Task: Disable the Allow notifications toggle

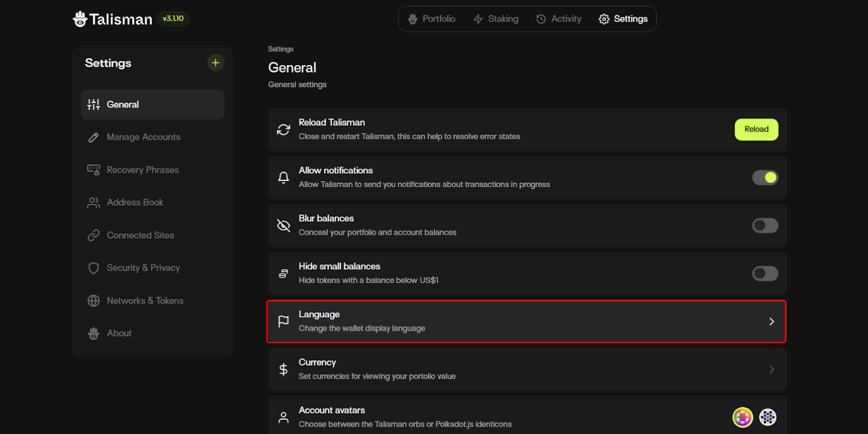Action: tap(765, 177)
